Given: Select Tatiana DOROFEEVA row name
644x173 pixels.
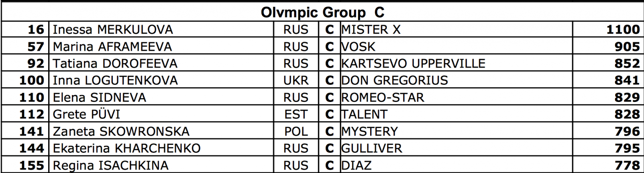Looking at the screenshot, I should (x=115, y=64).
